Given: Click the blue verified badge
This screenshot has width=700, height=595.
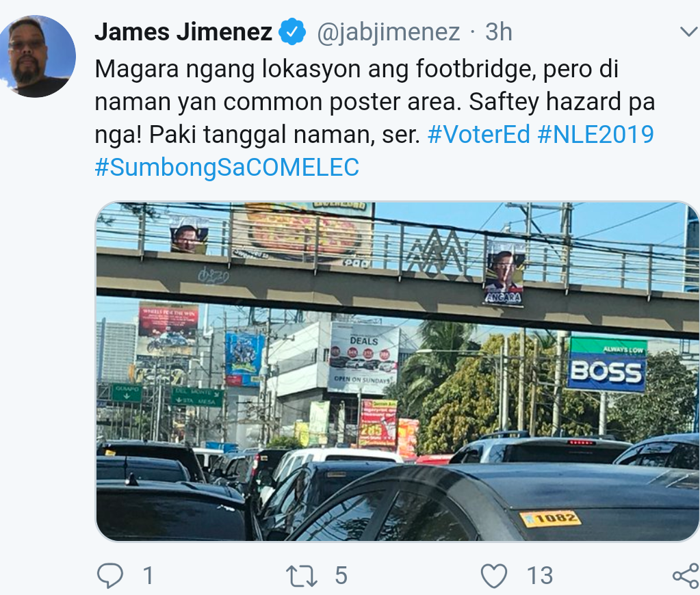Looking at the screenshot, I should (x=292, y=31).
